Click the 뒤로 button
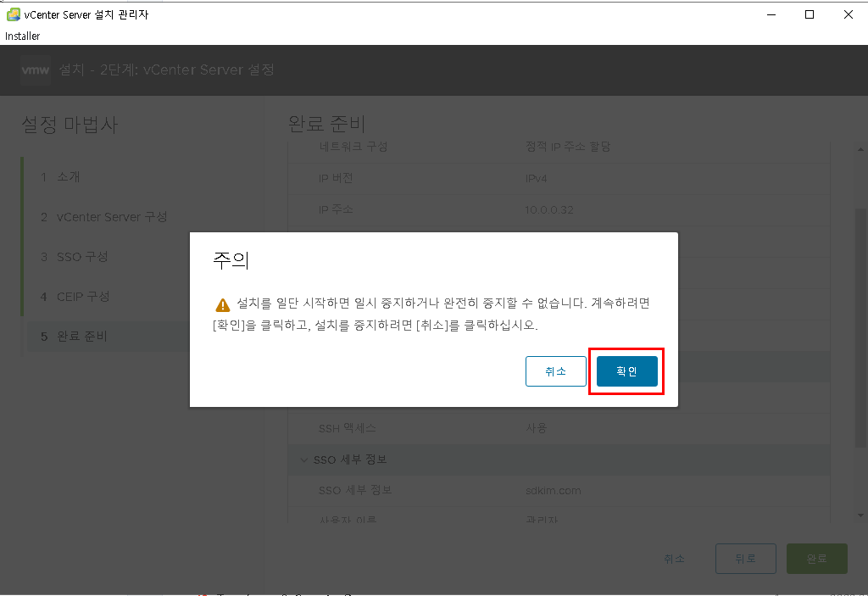Screen dimensions: 868x596 [746, 559]
